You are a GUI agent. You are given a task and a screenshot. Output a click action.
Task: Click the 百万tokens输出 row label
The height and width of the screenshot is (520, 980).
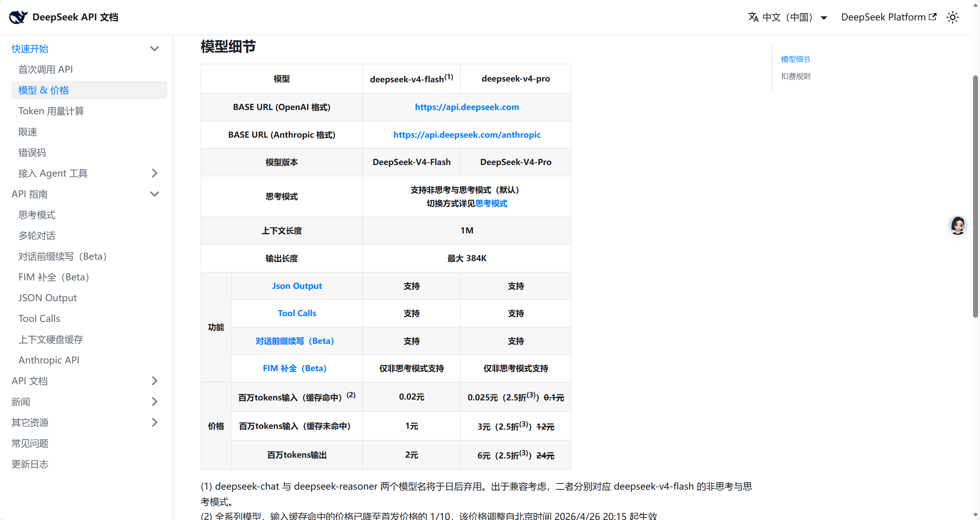point(297,455)
